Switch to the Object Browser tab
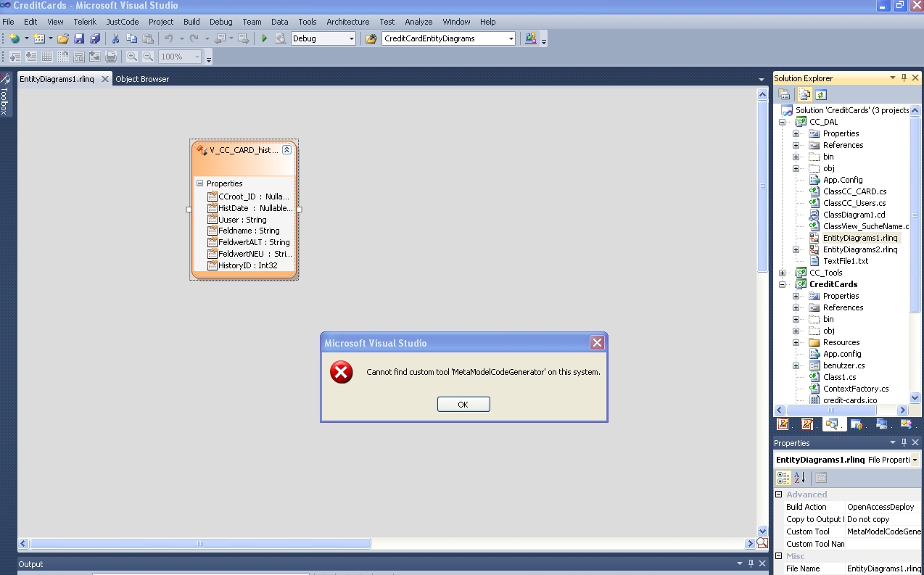 142,79
